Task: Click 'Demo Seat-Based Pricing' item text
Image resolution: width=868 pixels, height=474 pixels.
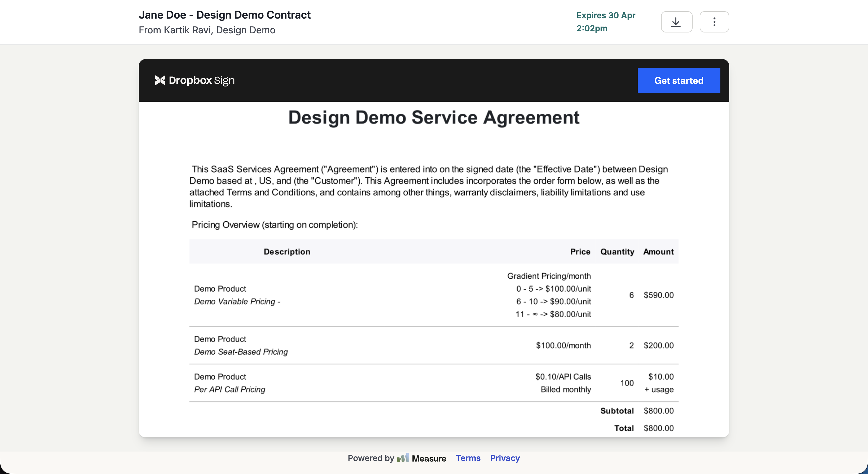Action: [241, 352]
